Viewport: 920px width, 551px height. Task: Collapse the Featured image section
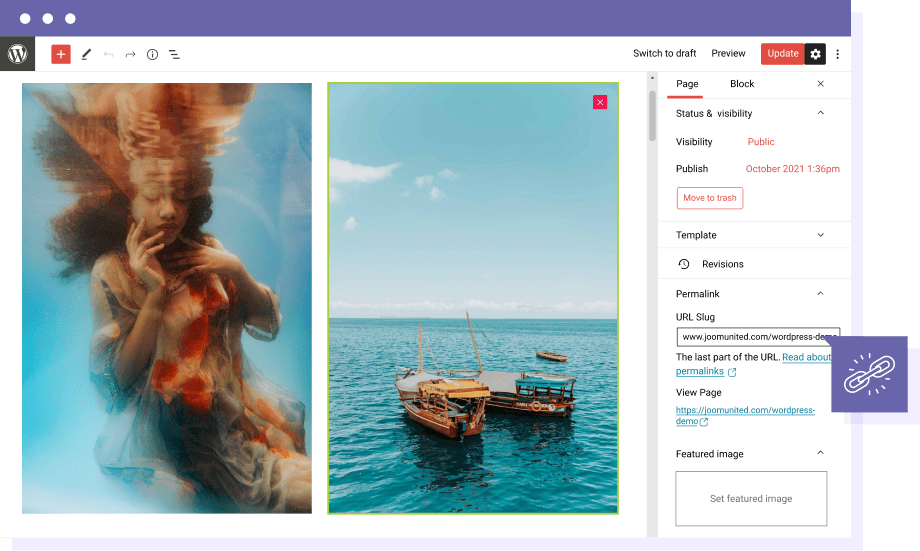coord(821,453)
